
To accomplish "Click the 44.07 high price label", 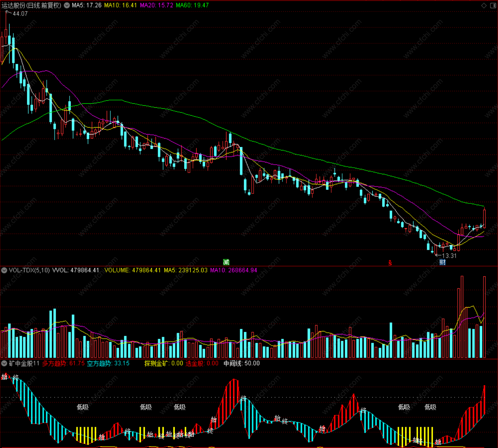I will 20,14.
